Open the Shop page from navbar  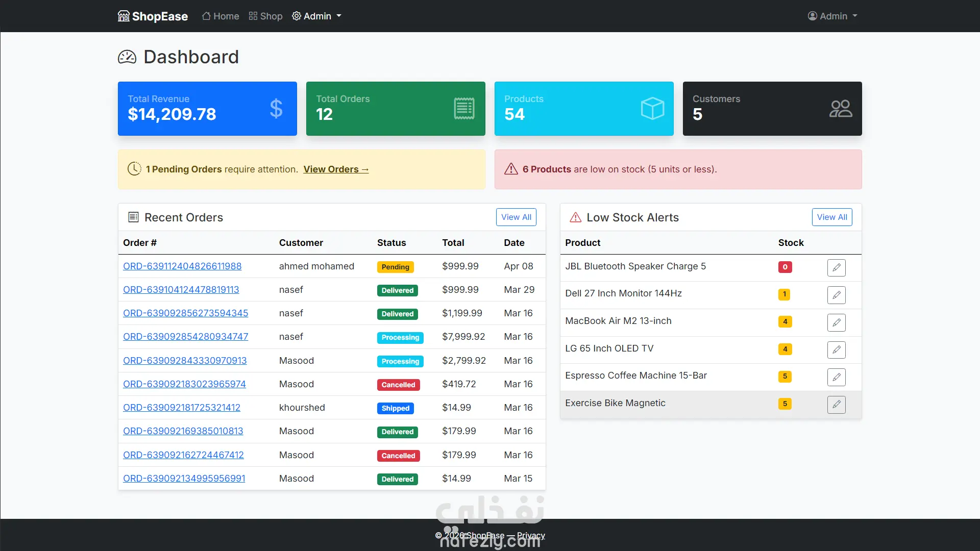click(x=265, y=16)
